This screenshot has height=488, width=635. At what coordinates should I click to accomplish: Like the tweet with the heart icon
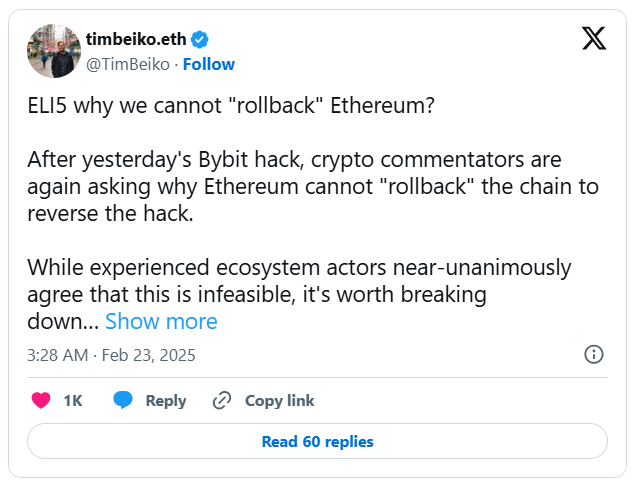click(x=41, y=401)
